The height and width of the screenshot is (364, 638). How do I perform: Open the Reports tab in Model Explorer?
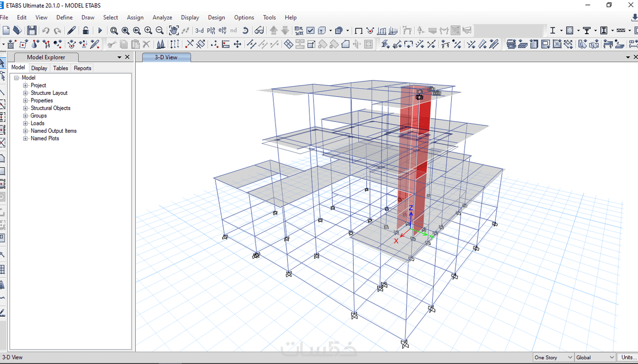click(x=83, y=68)
